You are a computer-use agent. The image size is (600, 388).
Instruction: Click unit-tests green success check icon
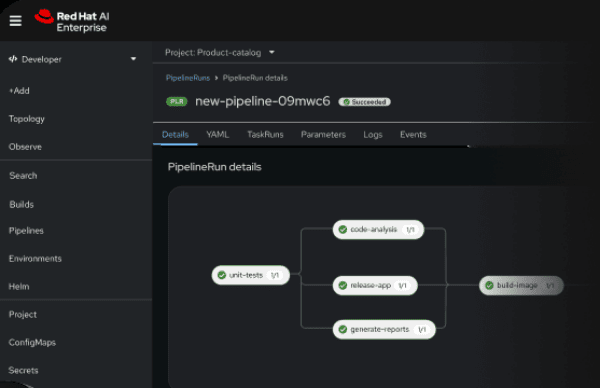pyautogui.click(x=222, y=275)
